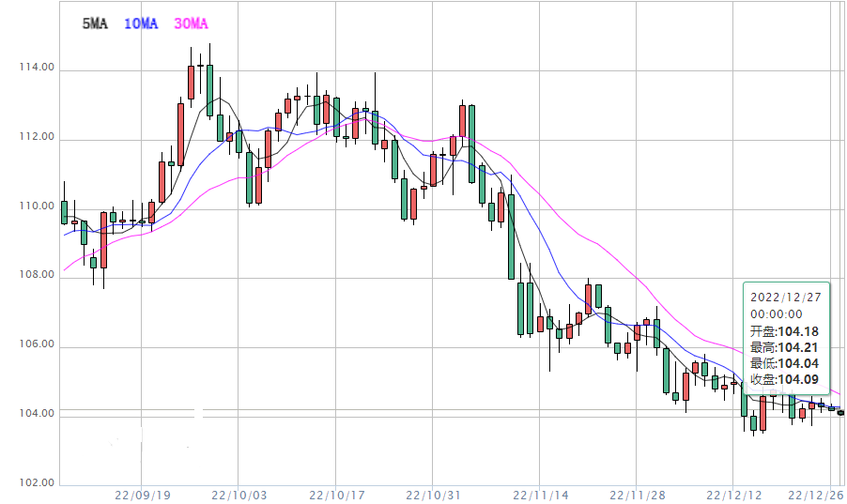Click the 最高:104.21 high price value
The height and width of the screenshot is (504, 847).
784,347
